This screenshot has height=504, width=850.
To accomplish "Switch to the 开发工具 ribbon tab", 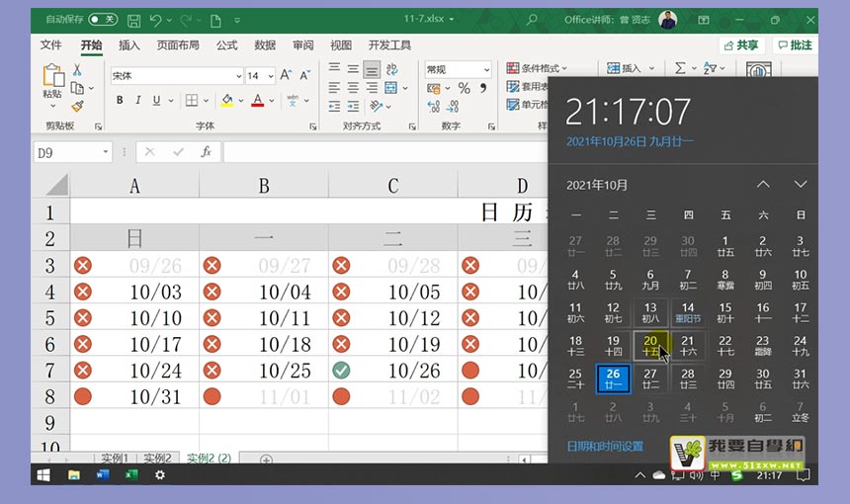I will click(389, 45).
